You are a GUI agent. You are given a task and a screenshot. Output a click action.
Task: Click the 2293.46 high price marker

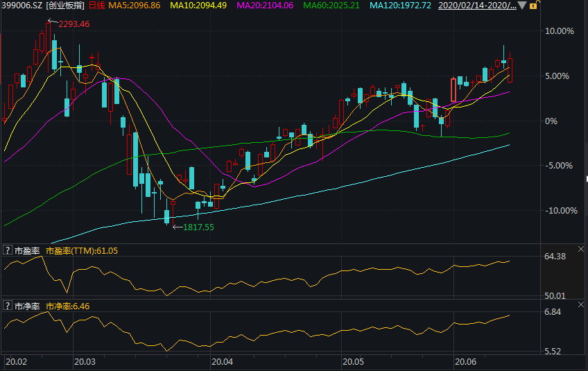(73, 24)
